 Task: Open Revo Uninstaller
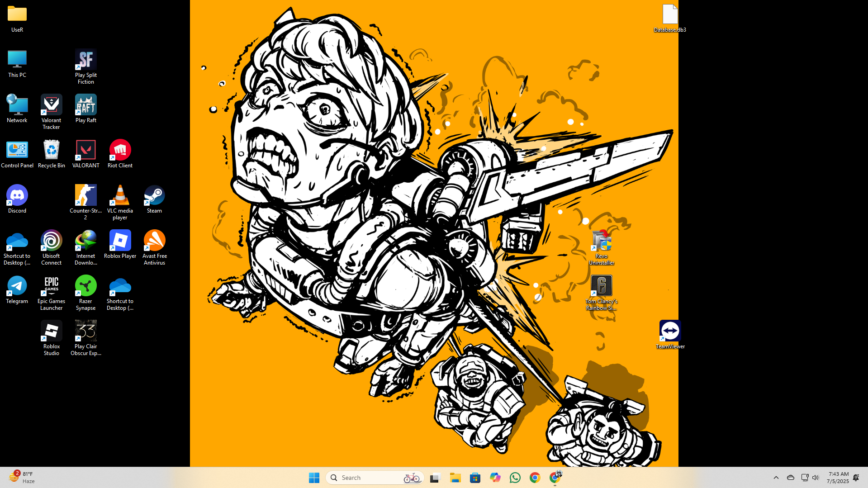click(x=601, y=241)
